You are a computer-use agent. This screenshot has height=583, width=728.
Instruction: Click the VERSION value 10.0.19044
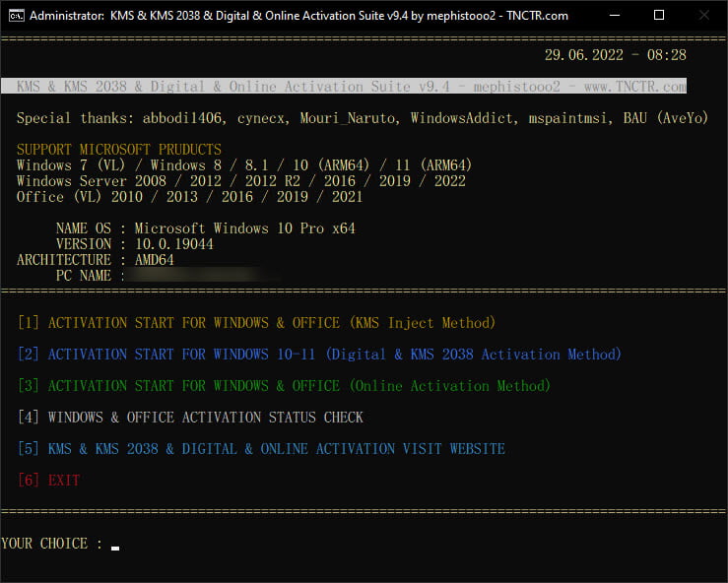pyautogui.click(x=174, y=244)
